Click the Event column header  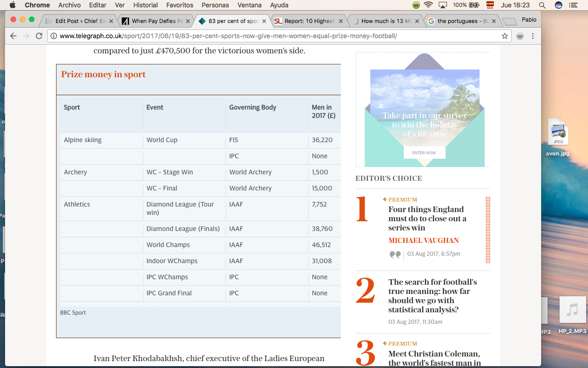click(155, 107)
